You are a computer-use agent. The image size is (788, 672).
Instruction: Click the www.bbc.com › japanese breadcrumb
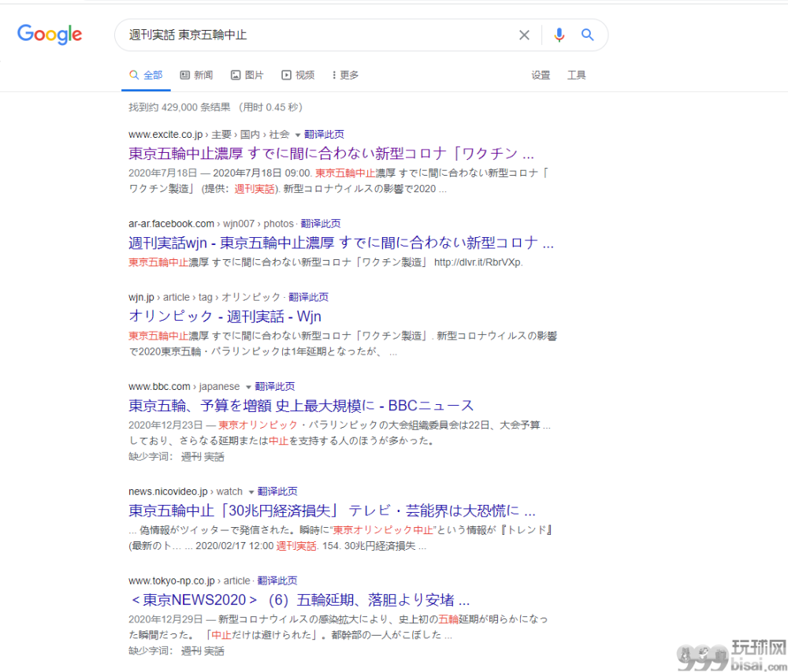184,387
